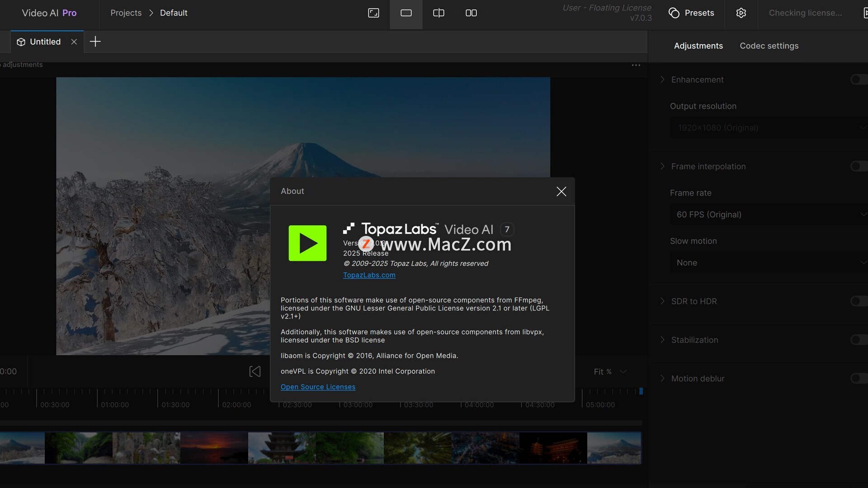This screenshot has width=868, height=488.
Task: Expand the Frame interpolation section
Action: [x=662, y=166]
